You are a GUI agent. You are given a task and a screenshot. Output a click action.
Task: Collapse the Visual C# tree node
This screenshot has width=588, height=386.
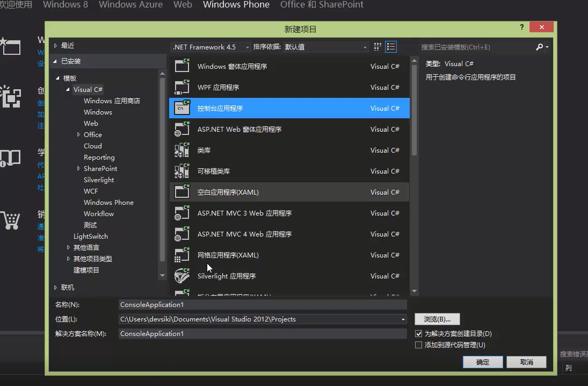click(x=68, y=89)
